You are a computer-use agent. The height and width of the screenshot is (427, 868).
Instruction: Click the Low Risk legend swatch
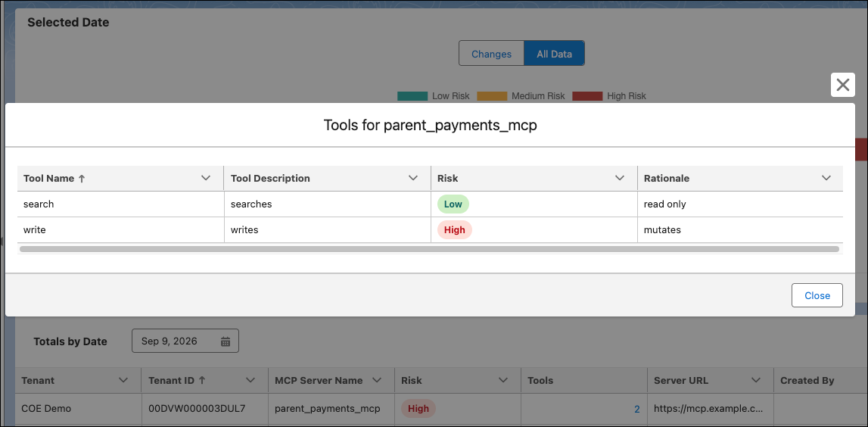coord(412,96)
